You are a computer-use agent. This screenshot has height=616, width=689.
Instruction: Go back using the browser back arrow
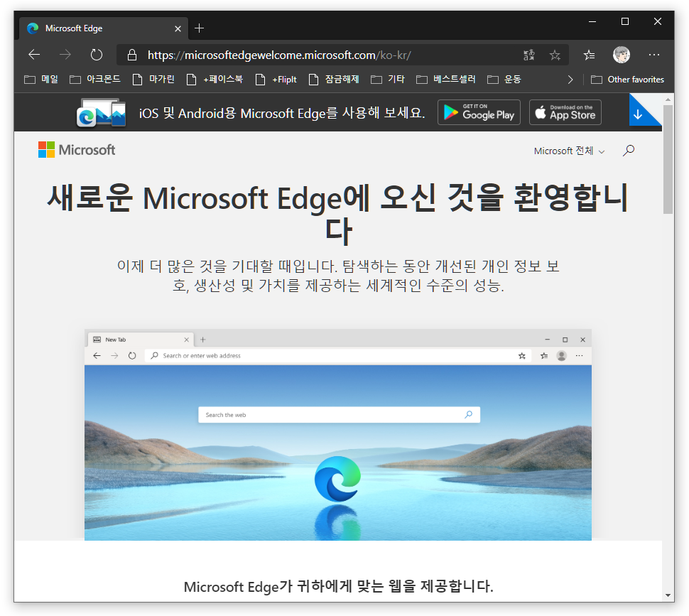pos(34,55)
